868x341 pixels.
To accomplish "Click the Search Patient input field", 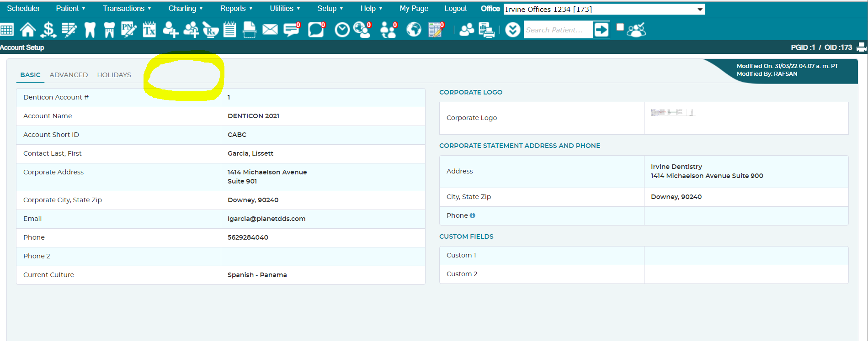I will point(558,30).
